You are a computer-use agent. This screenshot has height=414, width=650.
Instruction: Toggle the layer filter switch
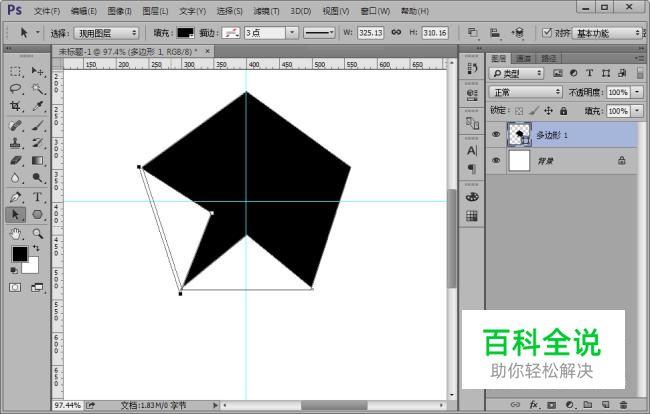click(x=640, y=73)
